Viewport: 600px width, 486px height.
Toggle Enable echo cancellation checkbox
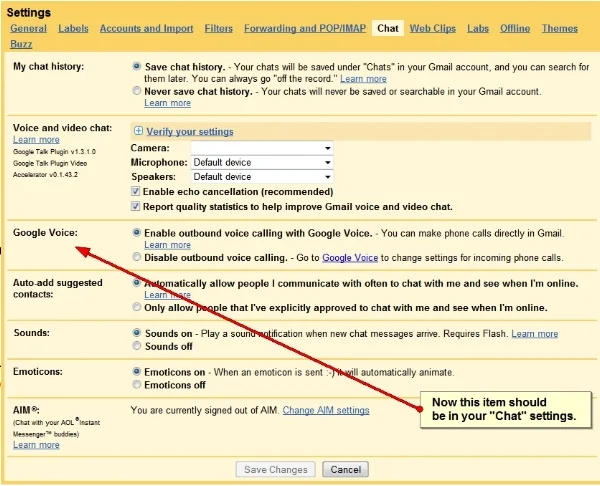135,191
